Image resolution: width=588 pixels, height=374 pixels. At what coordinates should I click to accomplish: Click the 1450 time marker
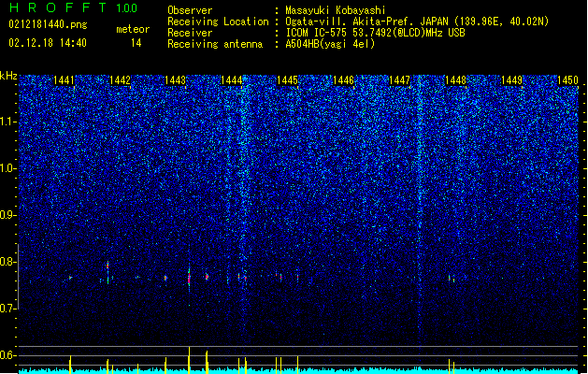click(x=567, y=80)
